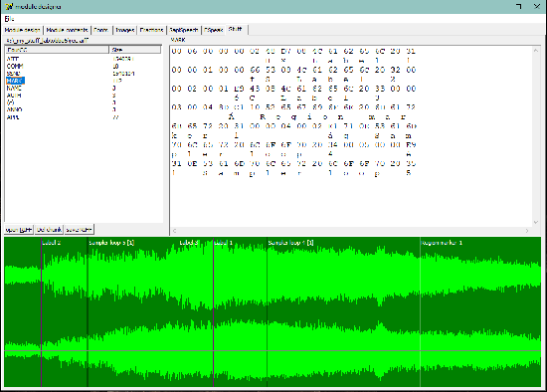Open the Fonts tab

pyautogui.click(x=100, y=30)
